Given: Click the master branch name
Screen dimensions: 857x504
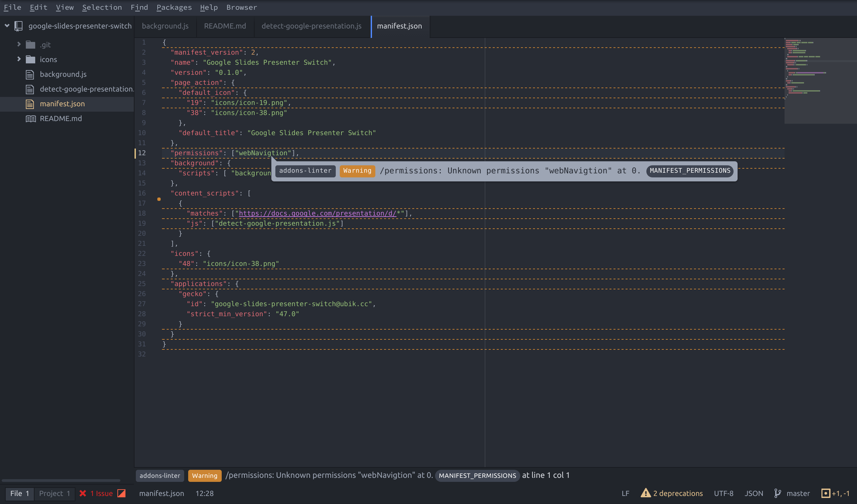Looking at the screenshot, I should (798, 494).
